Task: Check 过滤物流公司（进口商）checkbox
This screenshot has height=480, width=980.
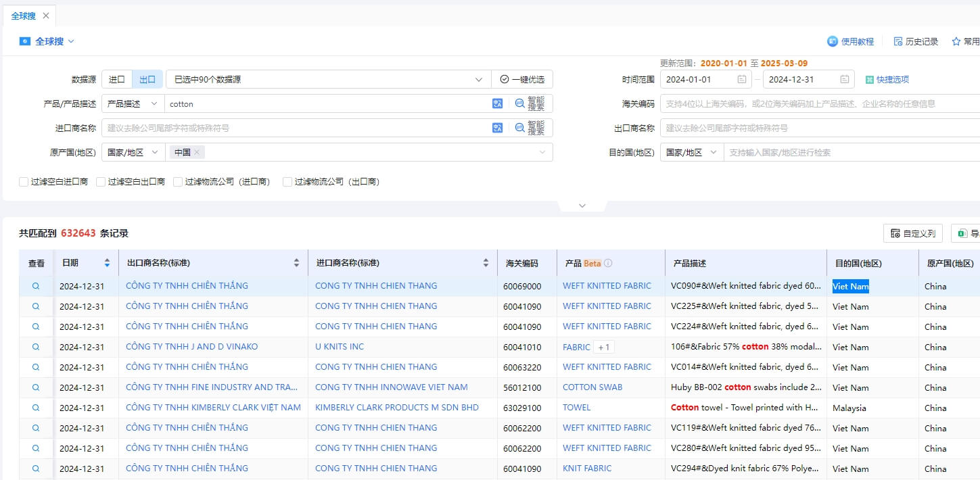Action: (x=178, y=182)
